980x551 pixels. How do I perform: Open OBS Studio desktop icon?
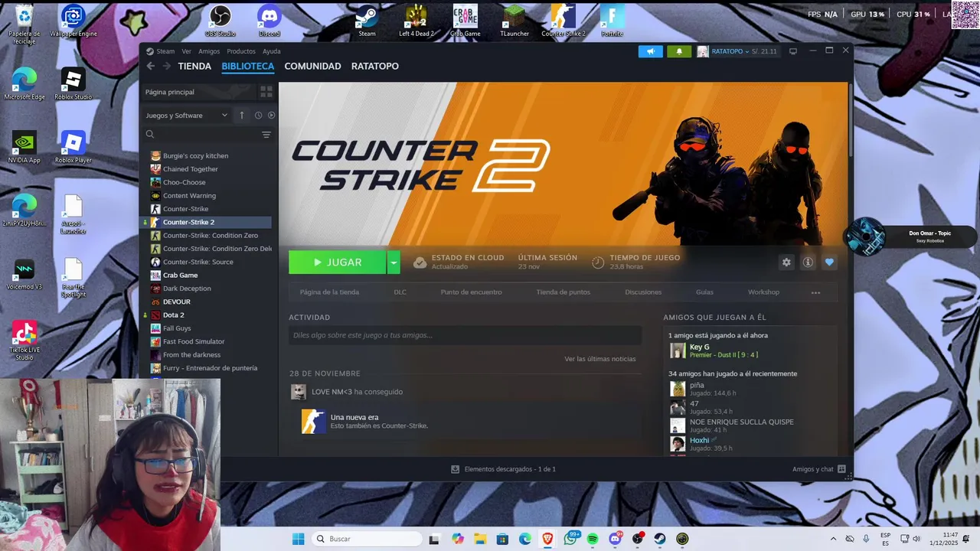220,21
